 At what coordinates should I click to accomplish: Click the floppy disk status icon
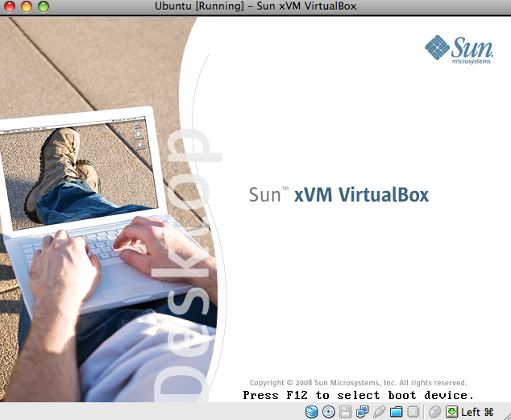346,412
